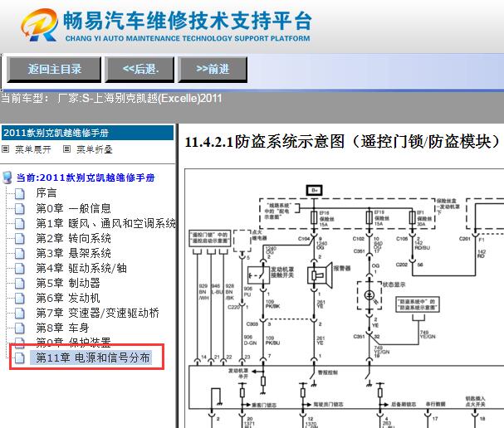
Task: Open 第1章 暖风、通风和空调系统
Action: [x=105, y=223]
